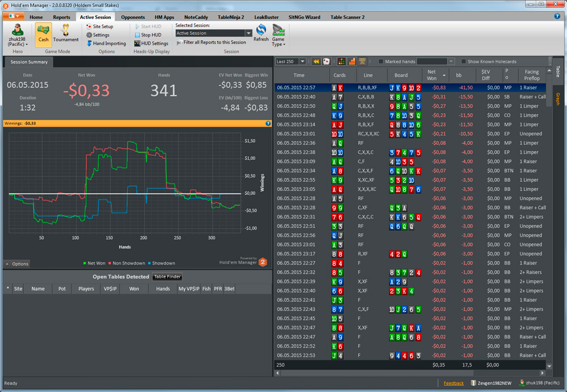Click the colored grid icon in hands toolbar
Image resolution: width=567 pixels, height=392 pixels.
pyautogui.click(x=341, y=61)
